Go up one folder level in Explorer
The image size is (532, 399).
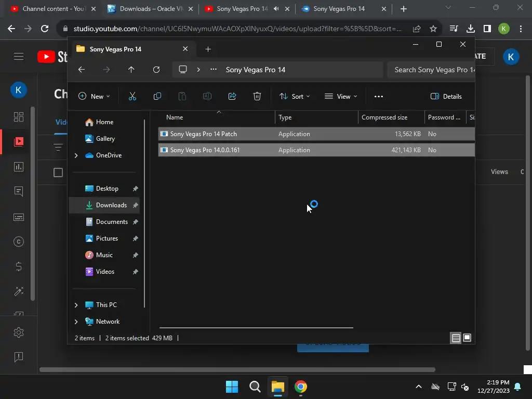pos(131,70)
